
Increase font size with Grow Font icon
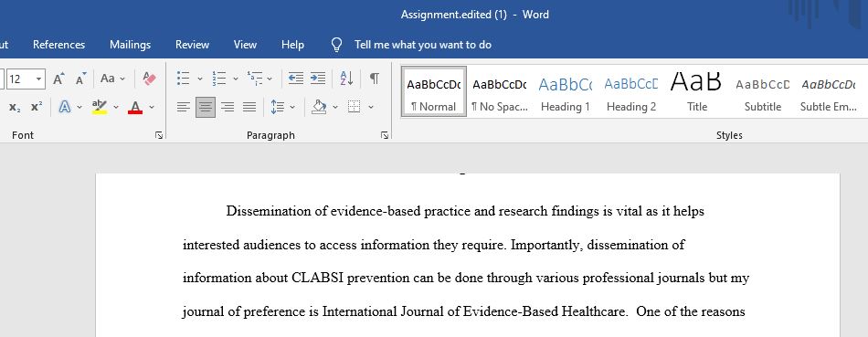58,79
